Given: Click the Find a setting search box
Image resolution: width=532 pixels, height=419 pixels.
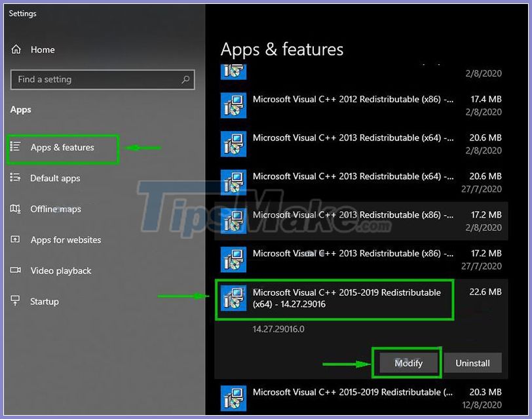Looking at the screenshot, I should pos(102,79).
